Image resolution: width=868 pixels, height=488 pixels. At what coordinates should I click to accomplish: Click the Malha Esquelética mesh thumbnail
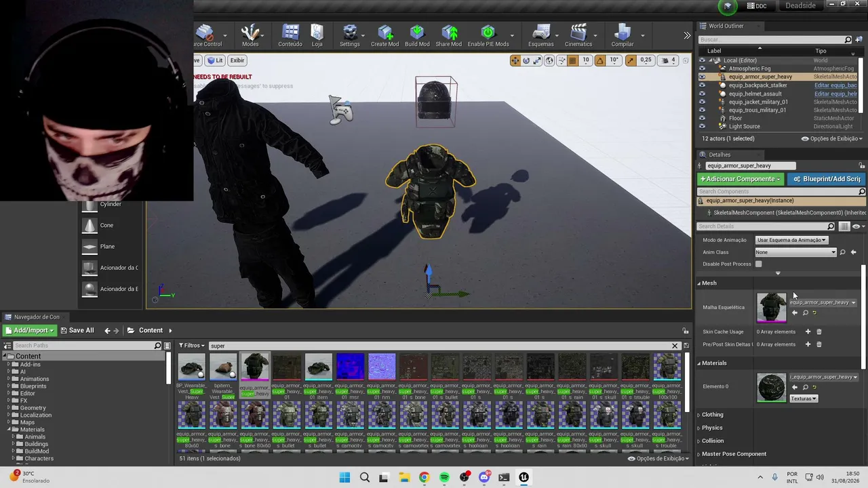772,307
